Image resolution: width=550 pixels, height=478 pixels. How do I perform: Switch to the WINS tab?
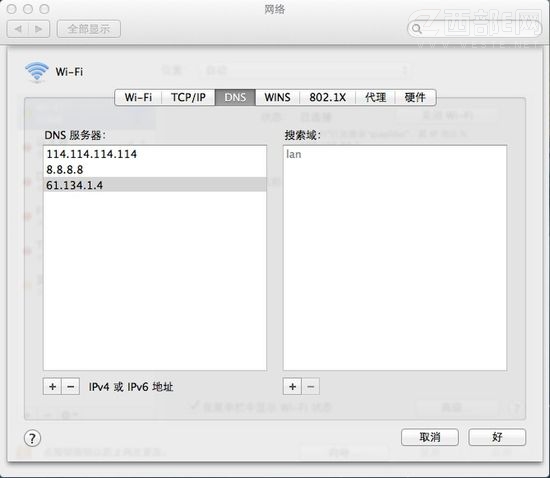[x=277, y=97]
